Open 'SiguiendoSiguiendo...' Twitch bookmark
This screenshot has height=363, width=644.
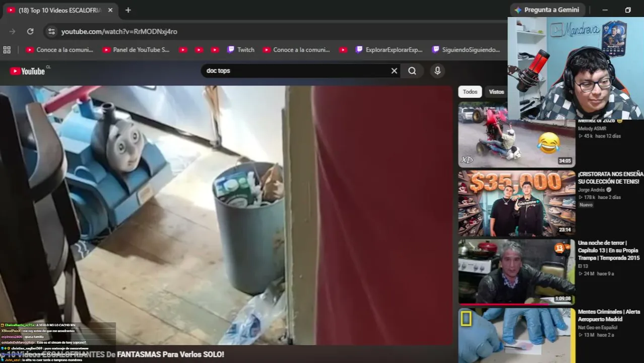pyautogui.click(x=466, y=50)
